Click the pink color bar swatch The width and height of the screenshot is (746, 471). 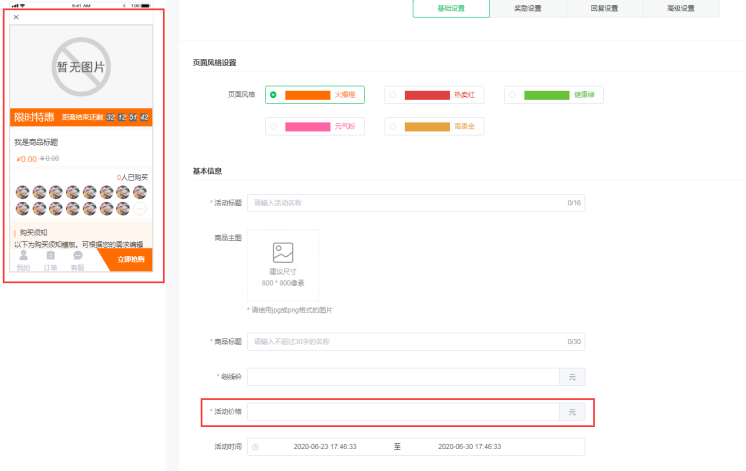pos(307,127)
